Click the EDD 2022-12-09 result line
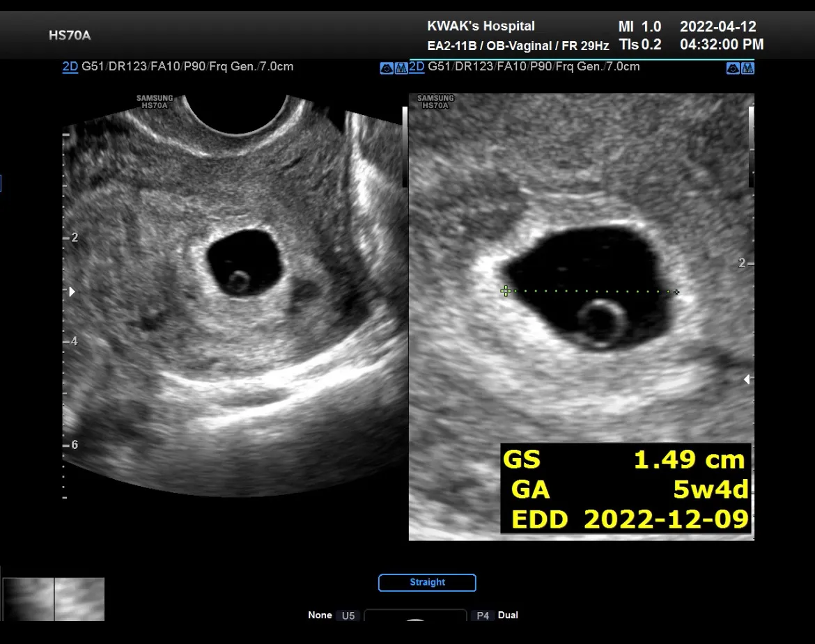 (630, 519)
